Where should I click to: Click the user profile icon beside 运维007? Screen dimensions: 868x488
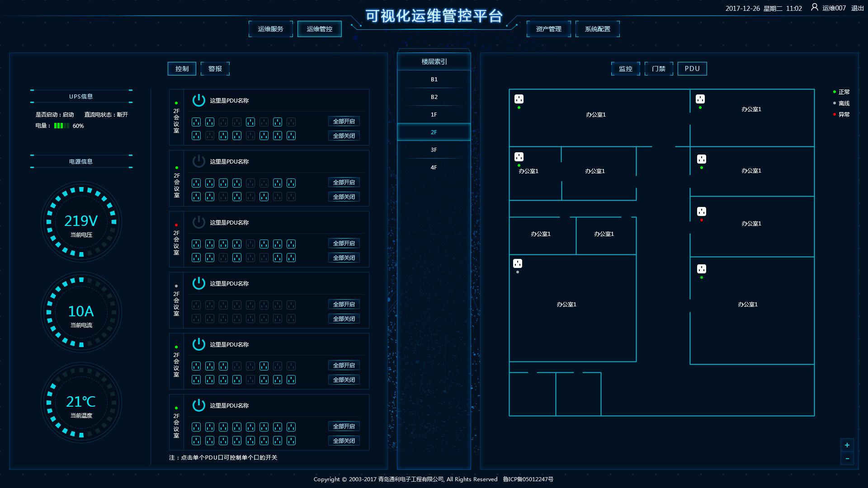tap(814, 7)
